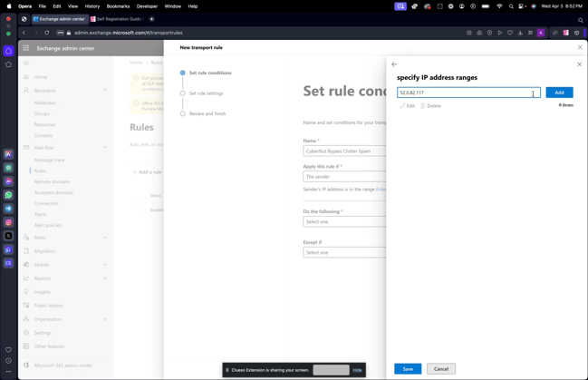Click the Add button for the IP address
588x380 pixels.
pos(559,93)
